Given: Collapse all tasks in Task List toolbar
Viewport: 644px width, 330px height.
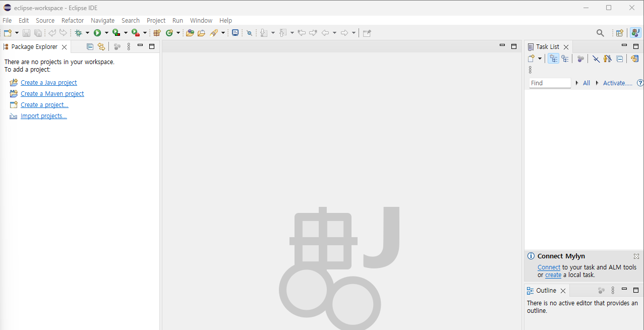Looking at the screenshot, I should pyautogui.click(x=620, y=59).
